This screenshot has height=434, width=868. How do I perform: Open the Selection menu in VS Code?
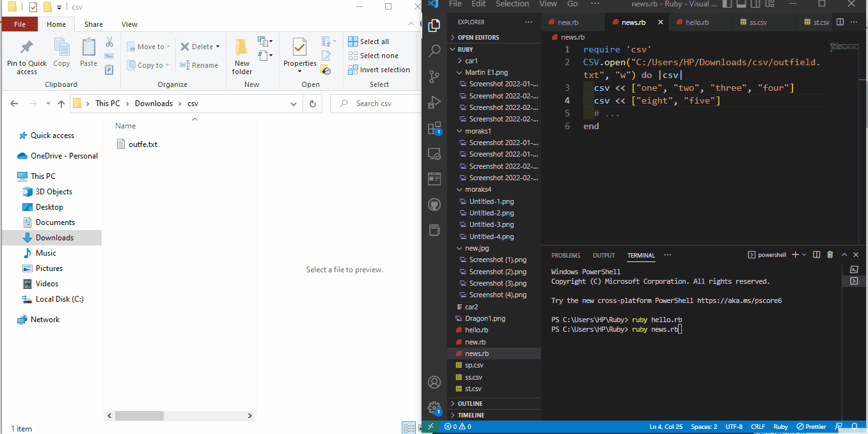click(x=512, y=4)
